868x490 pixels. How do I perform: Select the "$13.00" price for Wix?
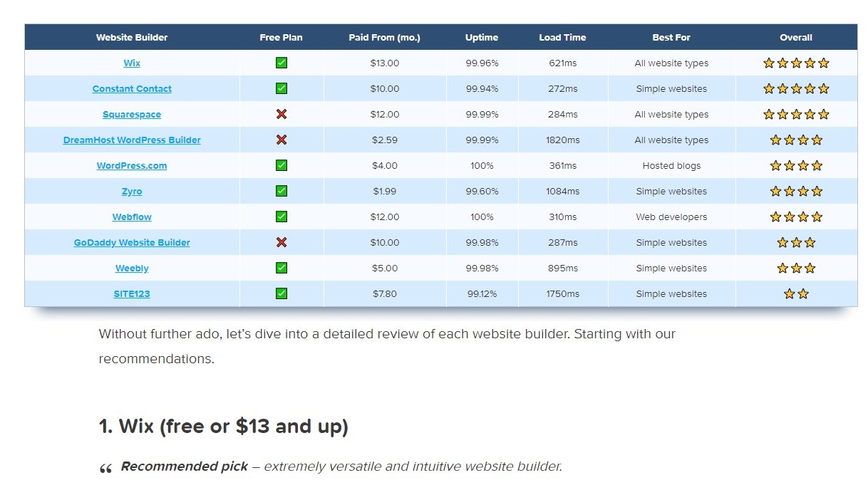[x=385, y=63]
